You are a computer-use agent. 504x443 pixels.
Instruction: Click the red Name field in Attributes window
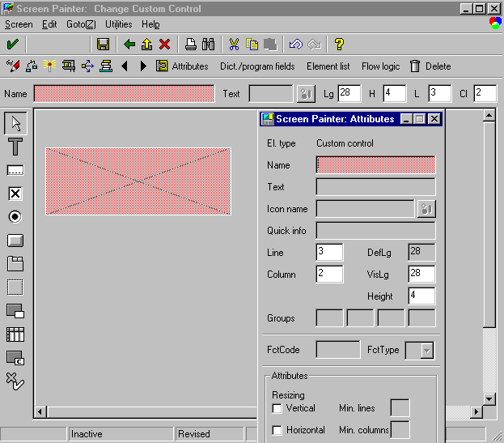pyautogui.click(x=375, y=164)
